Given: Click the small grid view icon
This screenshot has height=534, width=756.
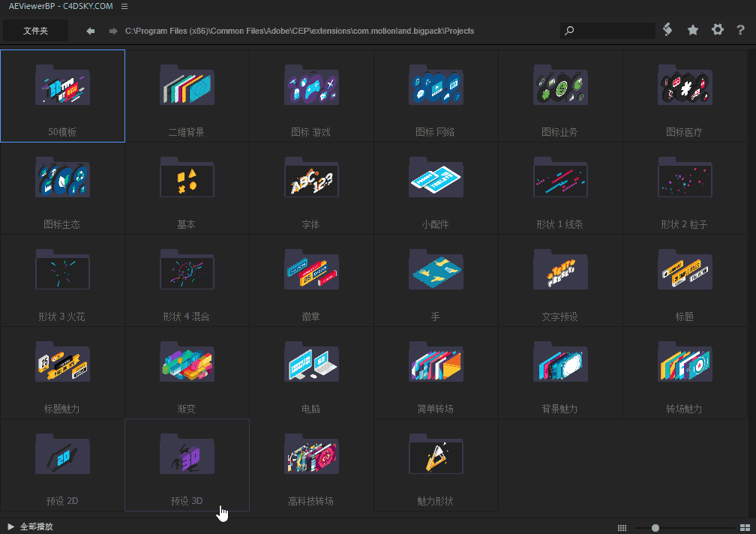Looking at the screenshot, I should (x=622, y=528).
